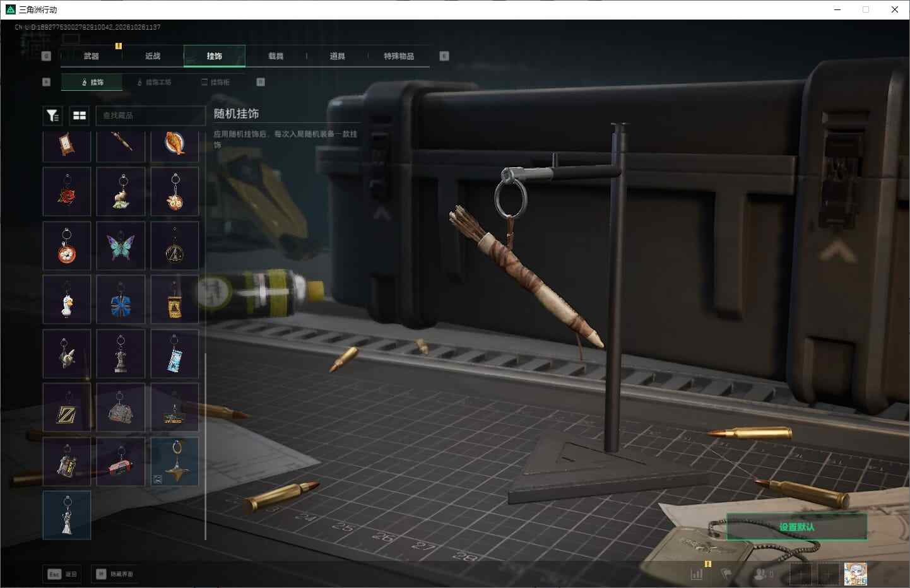Click the search collection input field
910x588 pixels.
pos(150,115)
